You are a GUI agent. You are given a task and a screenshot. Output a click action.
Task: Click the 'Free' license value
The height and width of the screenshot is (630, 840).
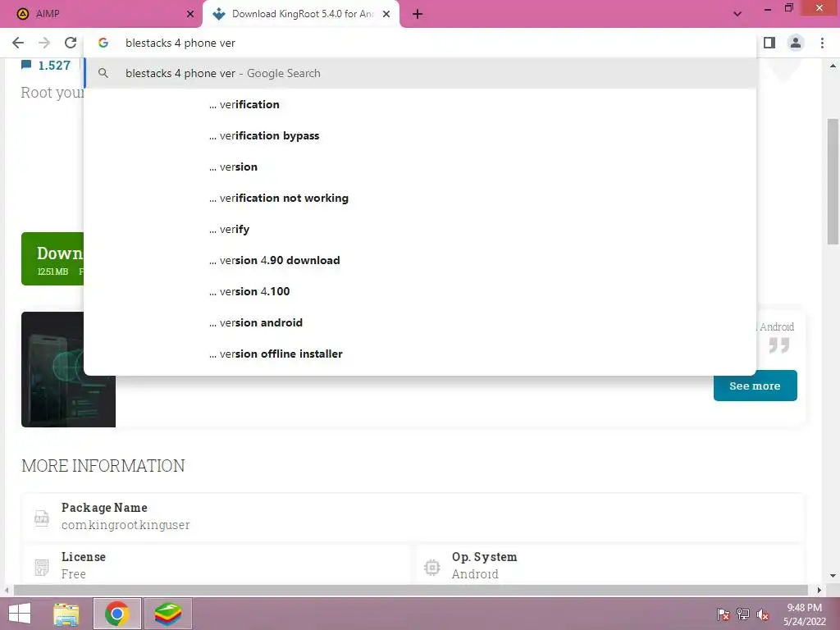(x=73, y=574)
